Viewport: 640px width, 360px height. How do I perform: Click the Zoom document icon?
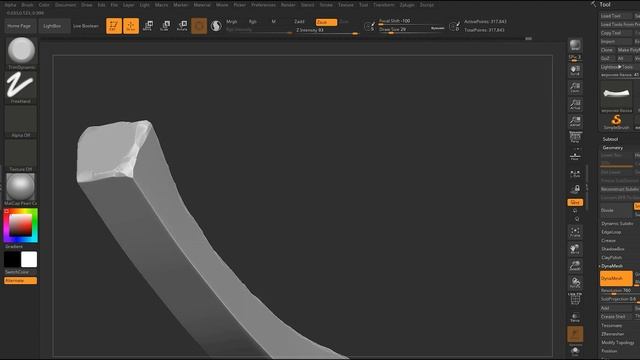[575, 87]
